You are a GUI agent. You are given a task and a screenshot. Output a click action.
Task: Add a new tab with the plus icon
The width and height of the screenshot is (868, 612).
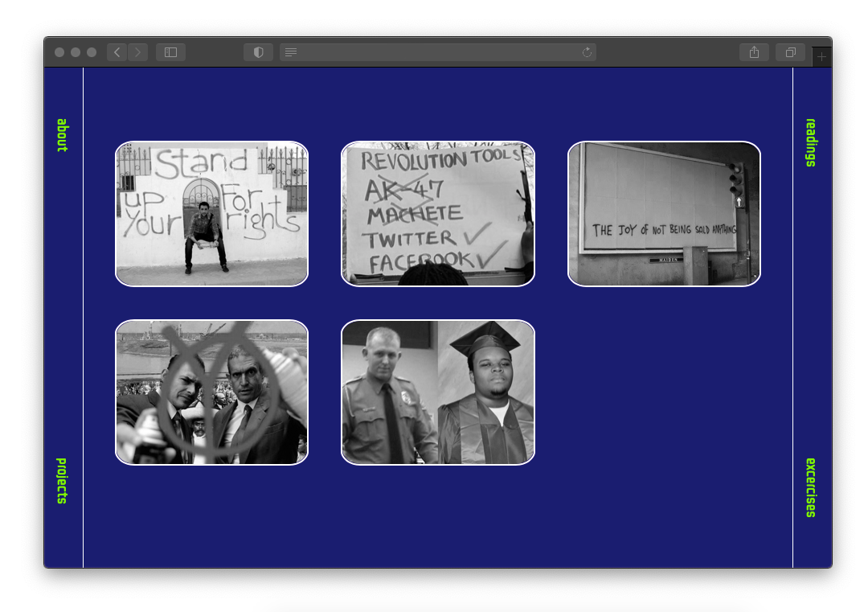[x=821, y=56]
